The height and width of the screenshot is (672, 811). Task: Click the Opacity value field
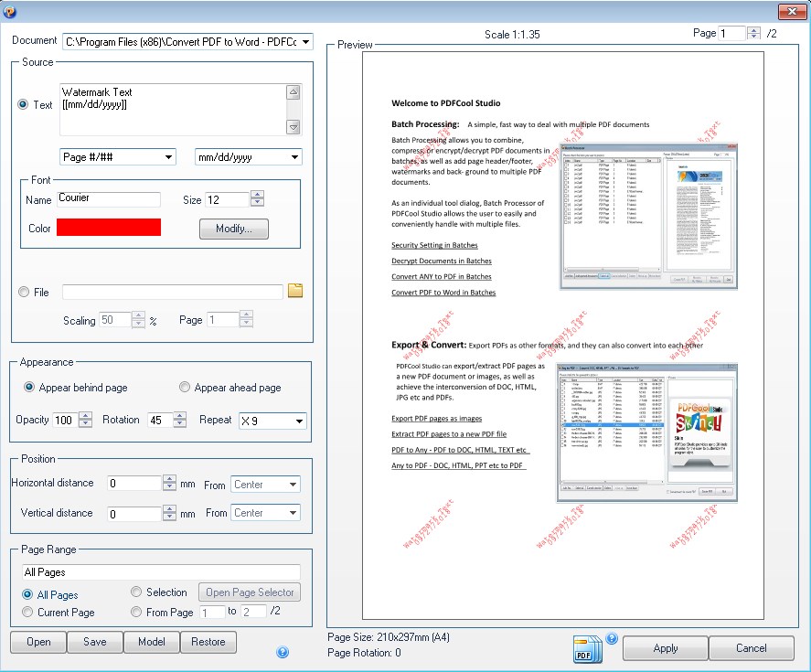coord(66,420)
